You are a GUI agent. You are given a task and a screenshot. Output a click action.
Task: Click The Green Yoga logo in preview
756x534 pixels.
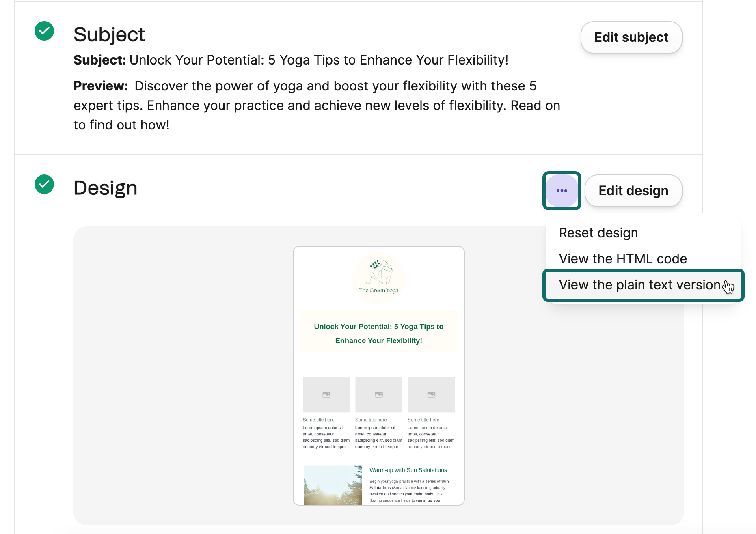click(x=379, y=278)
